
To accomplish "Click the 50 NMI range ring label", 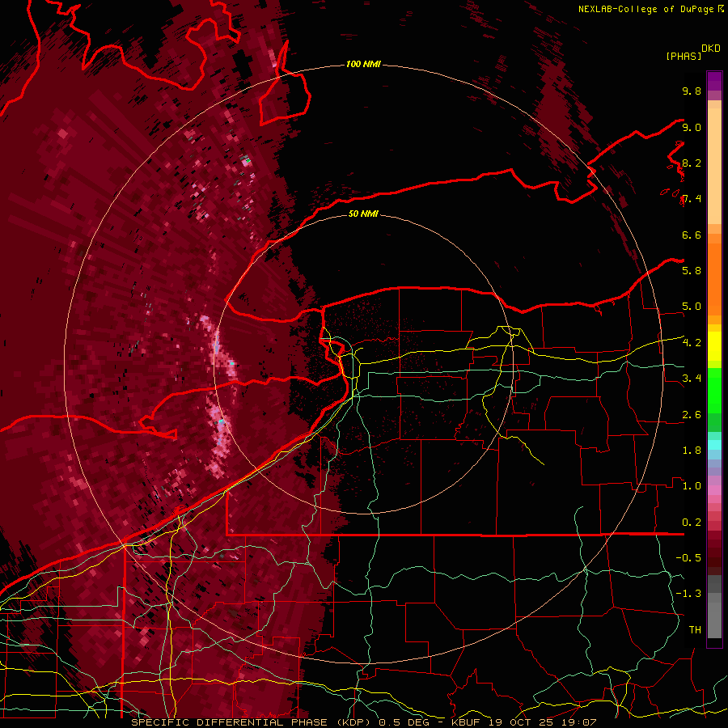I will click(363, 214).
